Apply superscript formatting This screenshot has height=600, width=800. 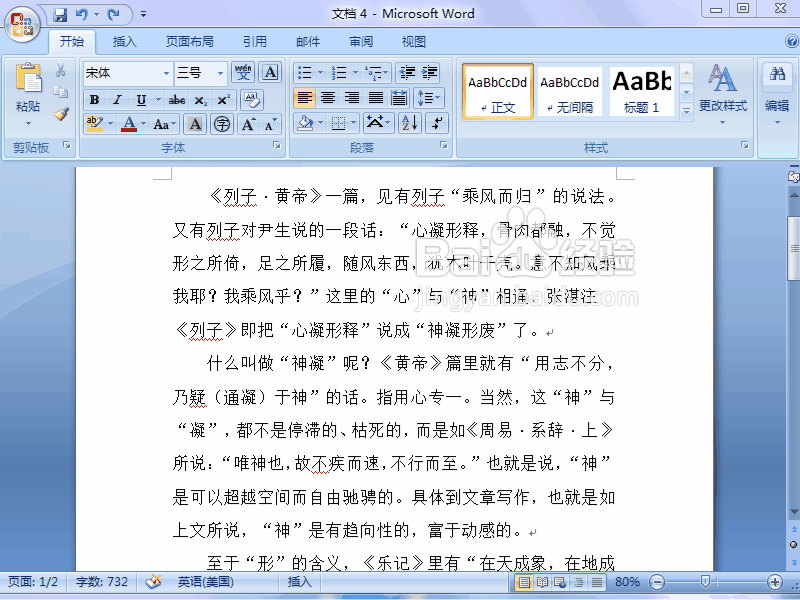pyautogui.click(x=224, y=100)
